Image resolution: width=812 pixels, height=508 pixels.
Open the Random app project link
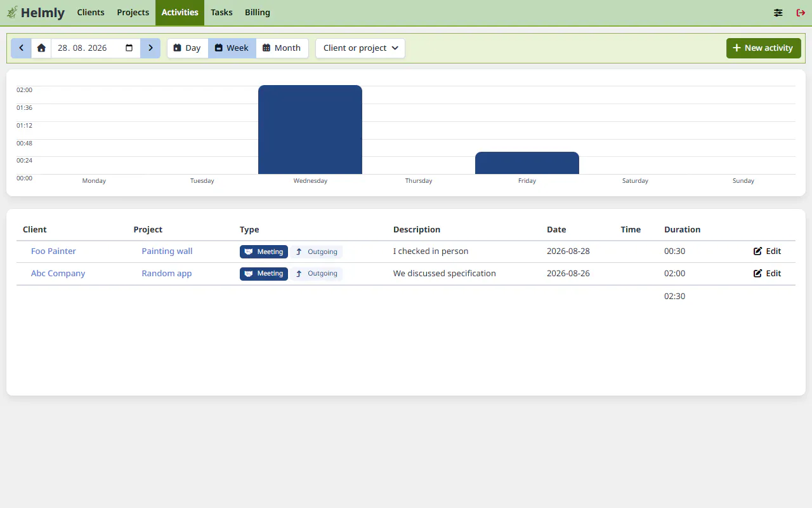click(x=167, y=274)
